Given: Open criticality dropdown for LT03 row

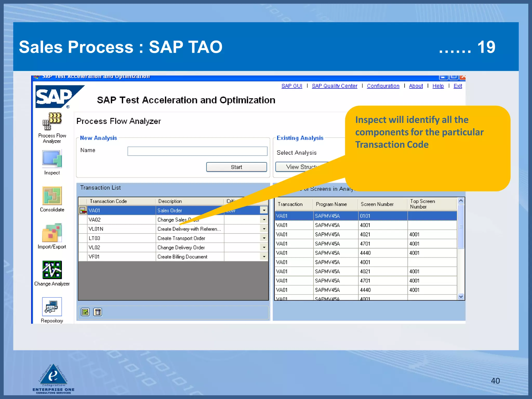Looking at the screenshot, I should pos(264,238).
